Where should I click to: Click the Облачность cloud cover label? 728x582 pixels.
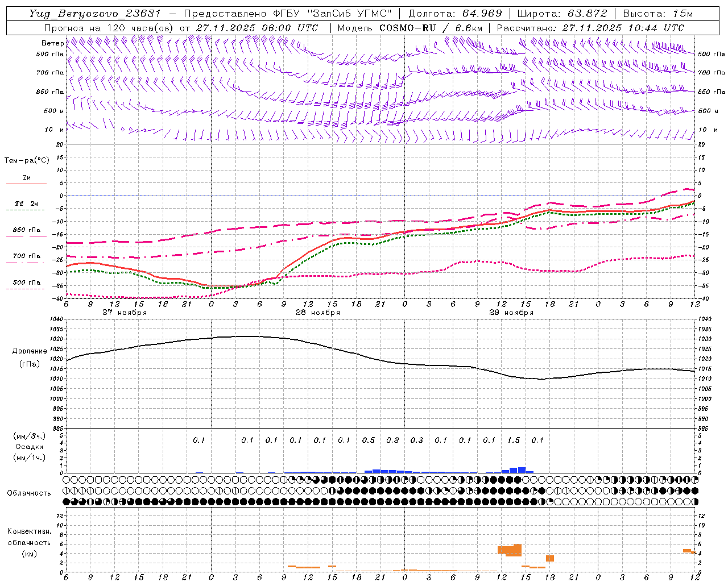pos(29,493)
